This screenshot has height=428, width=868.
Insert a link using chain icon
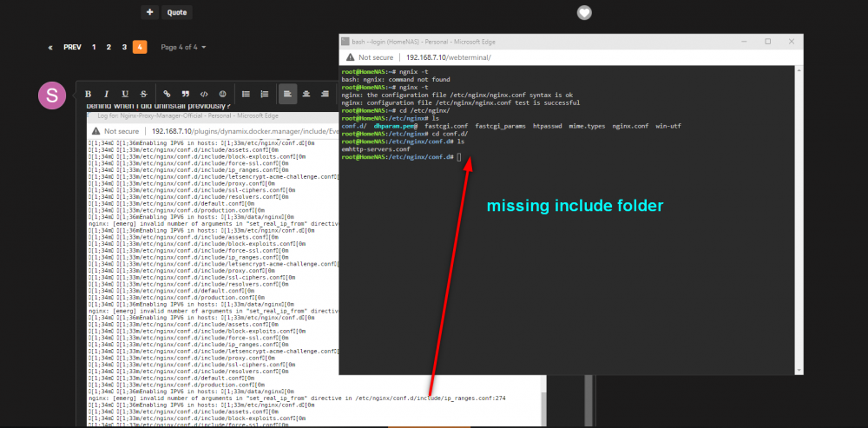click(167, 94)
